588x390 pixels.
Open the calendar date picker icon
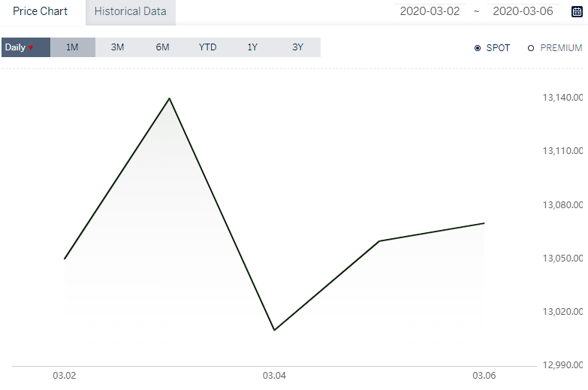pyautogui.click(x=577, y=11)
